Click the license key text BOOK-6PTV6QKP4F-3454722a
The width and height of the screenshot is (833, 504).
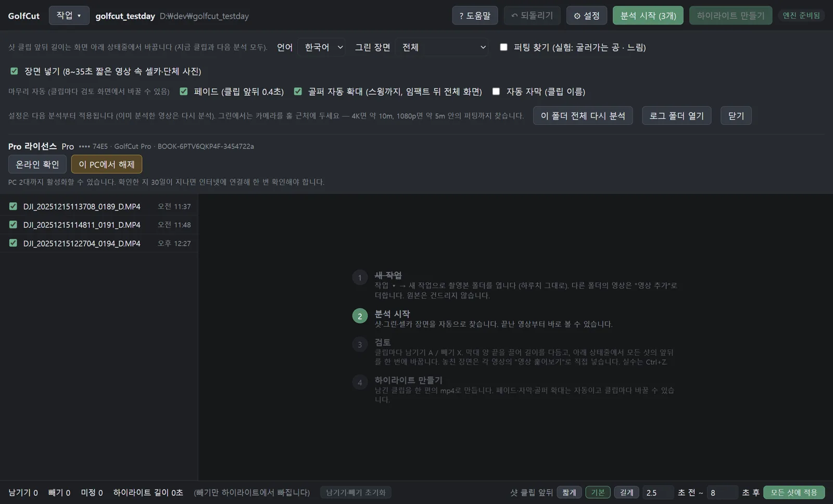coord(206,147)
